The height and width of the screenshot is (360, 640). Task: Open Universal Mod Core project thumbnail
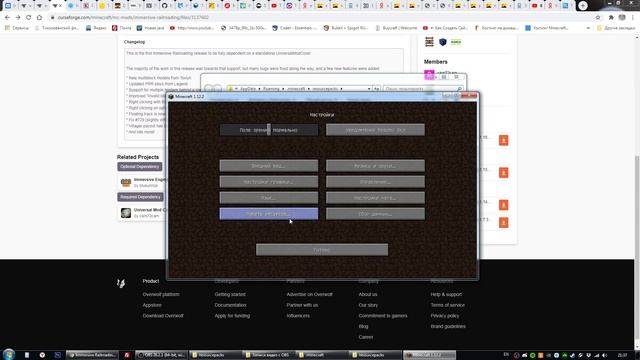(x=126, y=213)
